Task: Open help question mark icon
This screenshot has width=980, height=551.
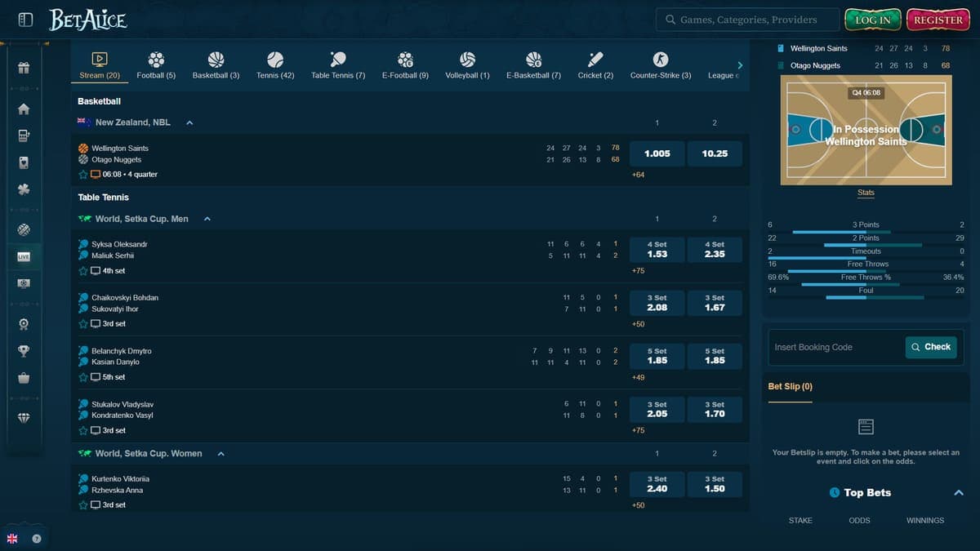Action: tap(37, 539)
